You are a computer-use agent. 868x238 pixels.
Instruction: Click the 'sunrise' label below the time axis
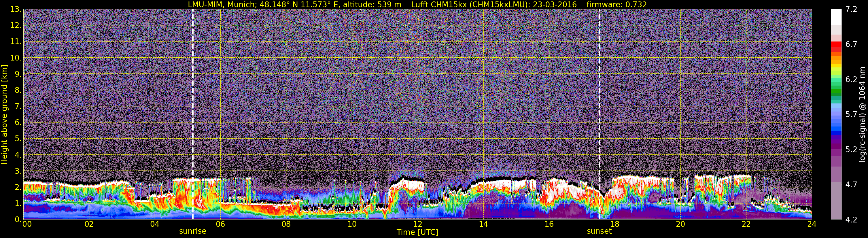[192, 231]
